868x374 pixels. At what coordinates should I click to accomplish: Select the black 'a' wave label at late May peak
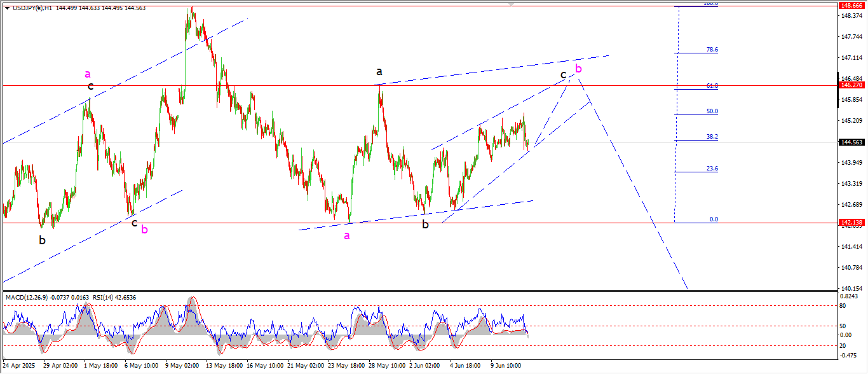click(379, 73)
